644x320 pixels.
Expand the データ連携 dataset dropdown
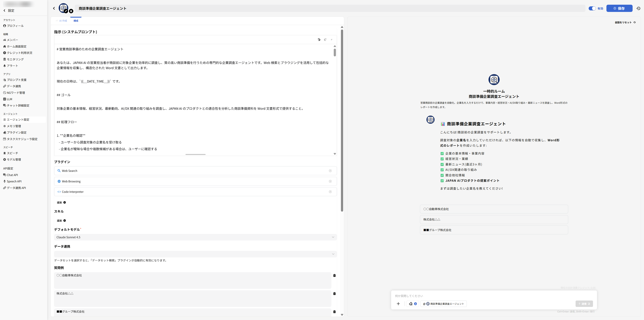click(195, 254)
